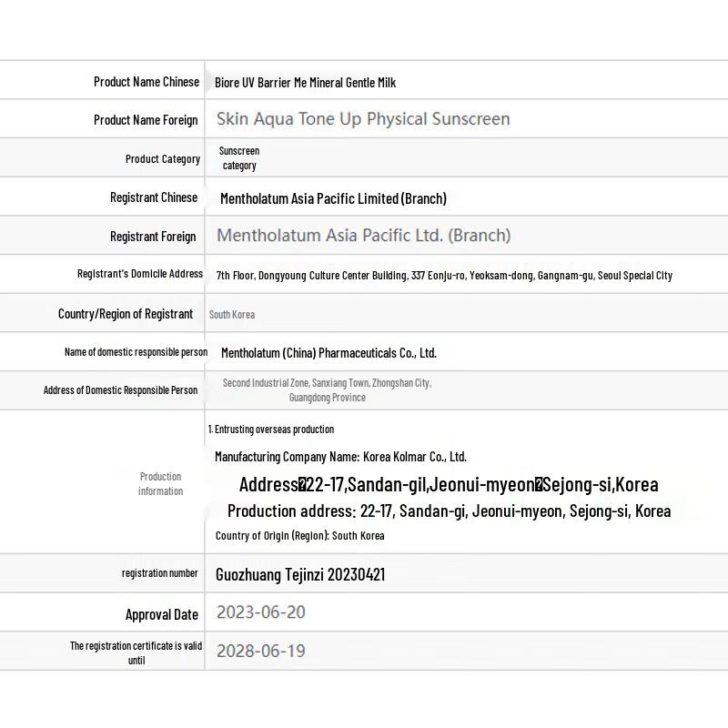The image size is (728, 728).
Task: Click the 'Product Category' row label
Action: click(162, 159)
